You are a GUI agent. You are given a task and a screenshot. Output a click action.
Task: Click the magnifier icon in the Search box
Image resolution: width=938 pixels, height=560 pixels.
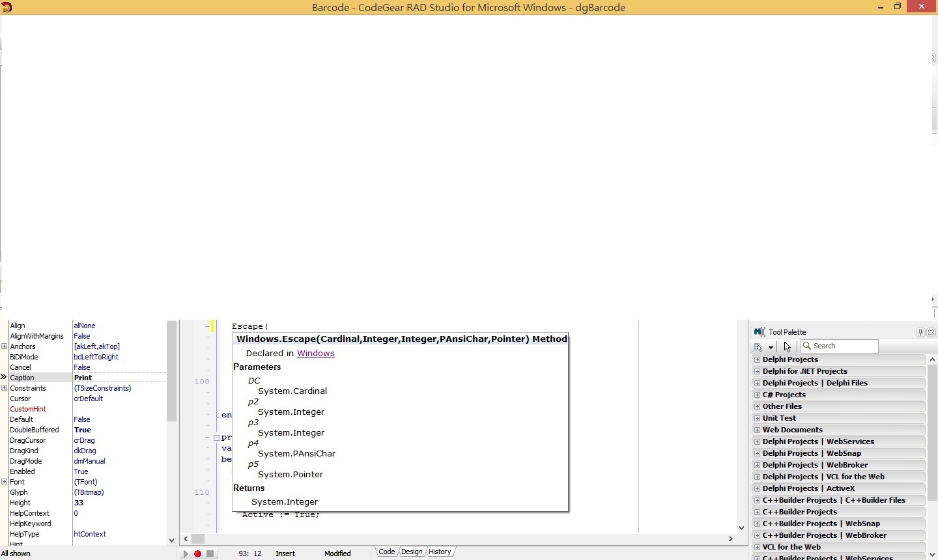[808, 346]
